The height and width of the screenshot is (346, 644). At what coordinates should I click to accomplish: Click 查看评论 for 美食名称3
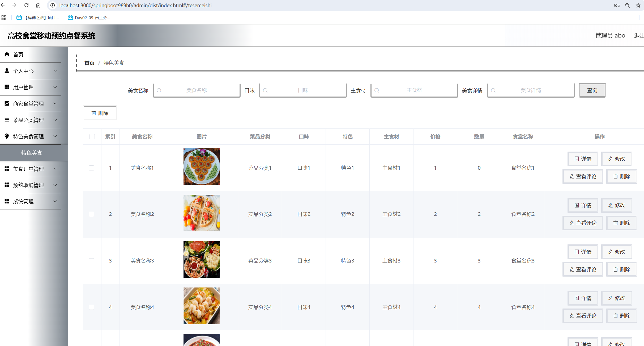coord(583,269)
